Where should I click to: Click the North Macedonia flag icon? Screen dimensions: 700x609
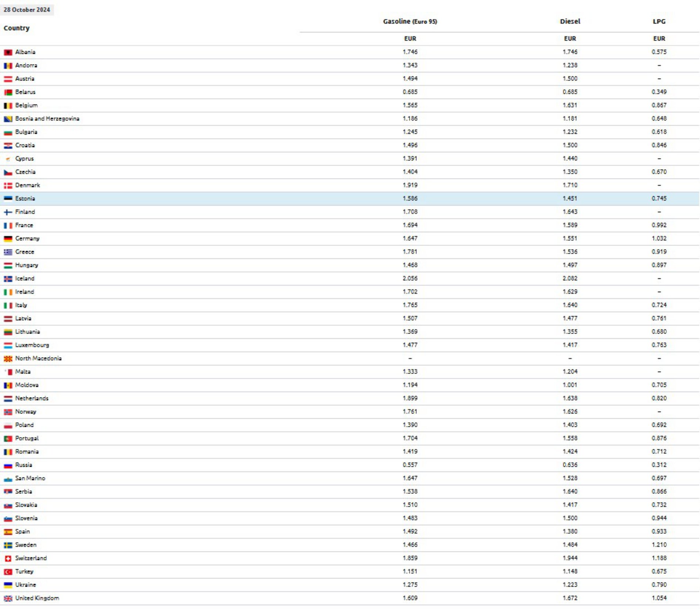(x=8, y=359)
